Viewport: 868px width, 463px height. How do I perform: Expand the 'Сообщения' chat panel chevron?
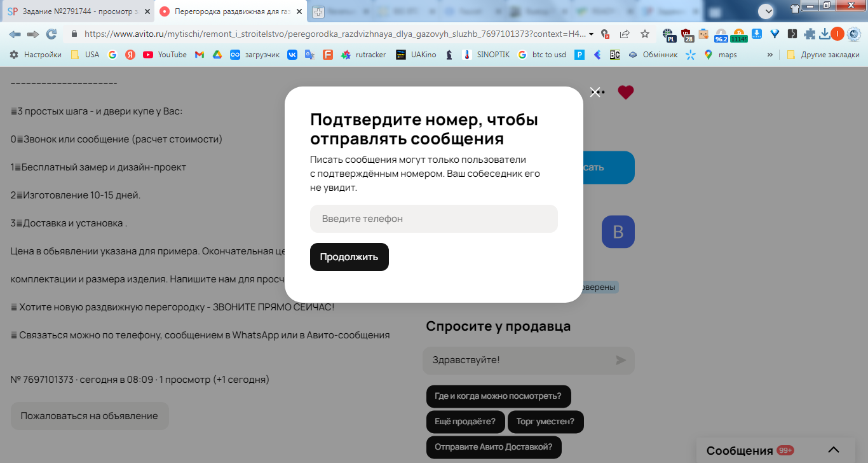click(x=834, y=450)
